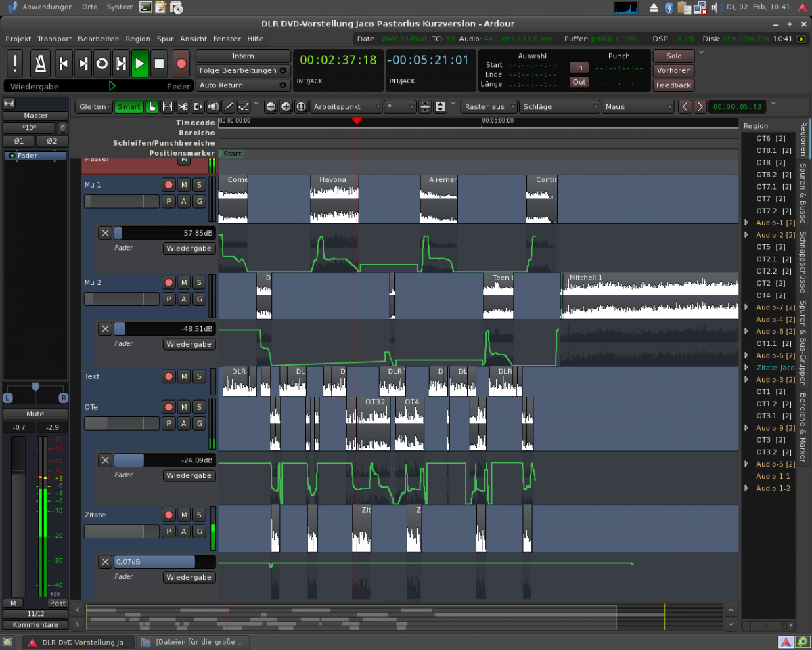Mute the Mu 1 track
This screenshot has width=812, height=650.
(x=183, y=185)
